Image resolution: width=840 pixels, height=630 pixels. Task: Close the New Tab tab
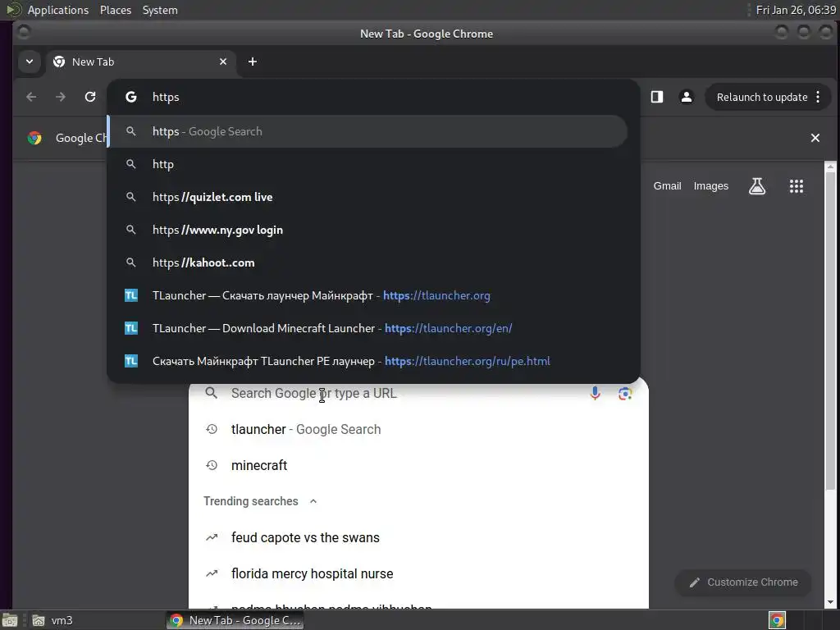[223, 62]
